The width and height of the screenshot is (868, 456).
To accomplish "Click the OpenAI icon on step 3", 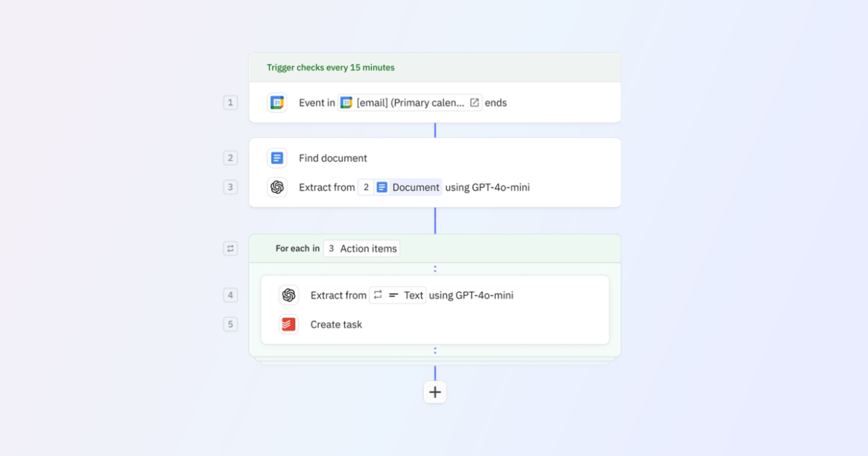I will click(277, 187).
